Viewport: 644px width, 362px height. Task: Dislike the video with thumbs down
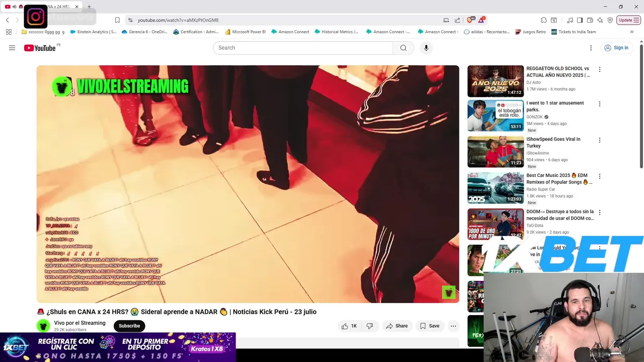coord(370,326)
